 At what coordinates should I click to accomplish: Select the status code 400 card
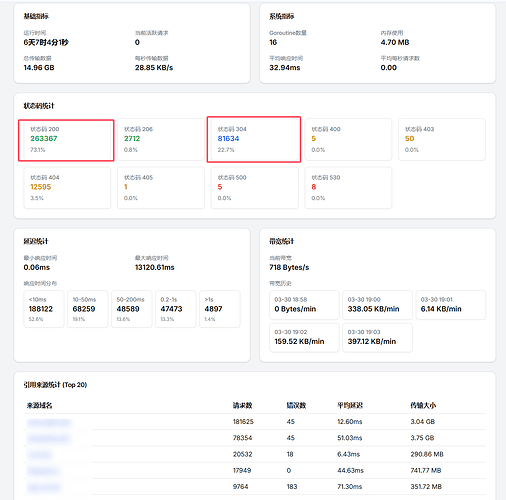348,140
